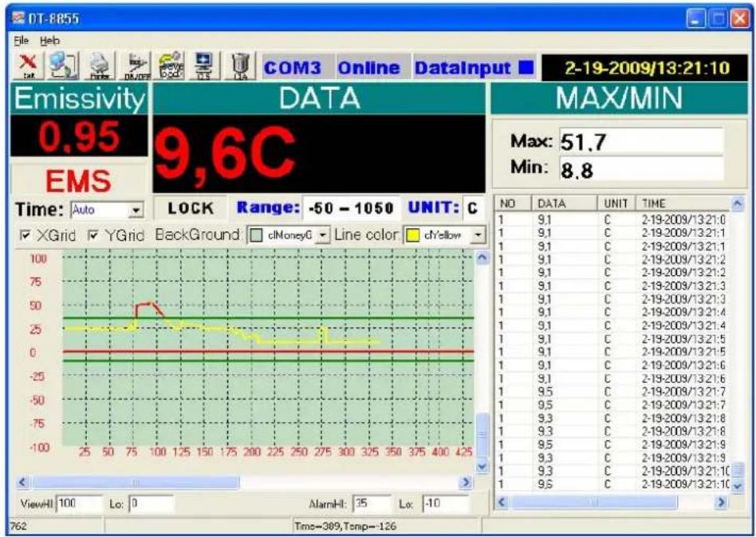This screenshot has width=756, height=537.
Task: Click the ViewHI input field
Action: (80, 503)
